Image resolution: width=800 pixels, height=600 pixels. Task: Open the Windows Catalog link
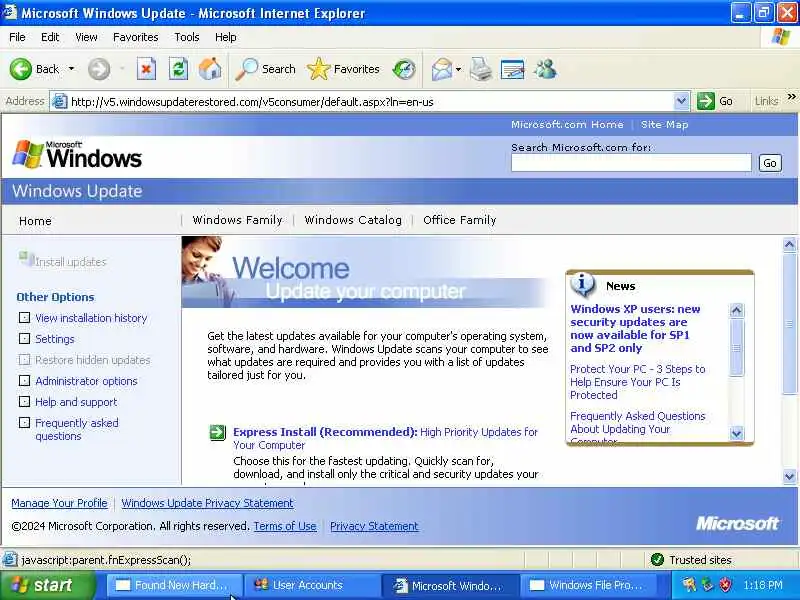(353, 220)
